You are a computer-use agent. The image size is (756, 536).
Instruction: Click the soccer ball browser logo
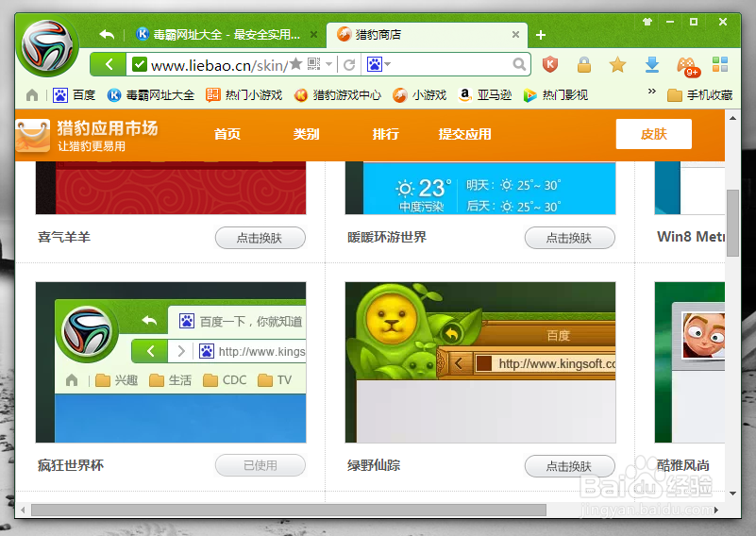click(x=47, y=48)
